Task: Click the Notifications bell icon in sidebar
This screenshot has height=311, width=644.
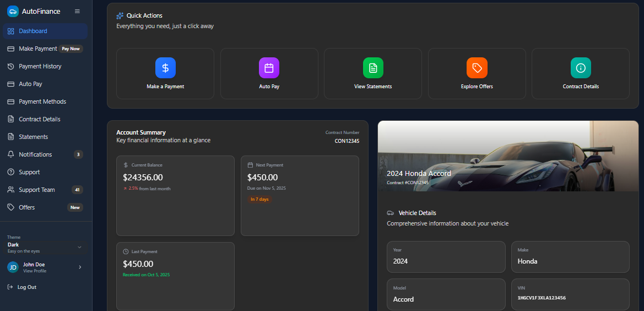Action: (x=10, y=154)
